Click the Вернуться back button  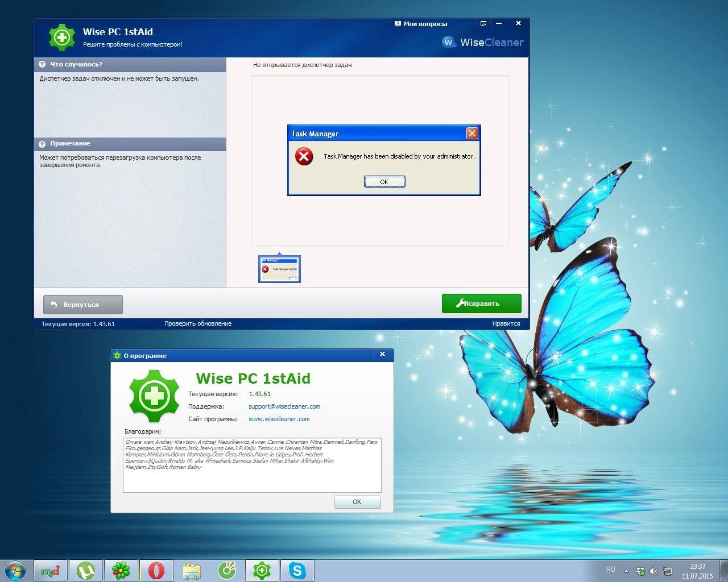point(83,305)
